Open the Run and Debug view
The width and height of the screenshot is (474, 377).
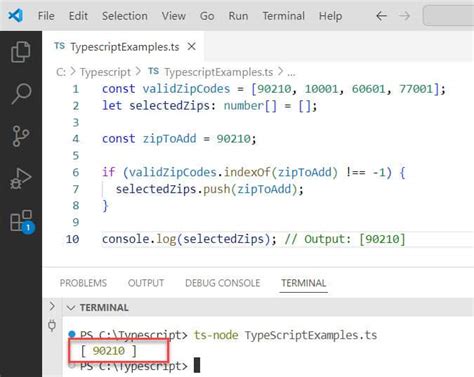(x=21, y=179)
